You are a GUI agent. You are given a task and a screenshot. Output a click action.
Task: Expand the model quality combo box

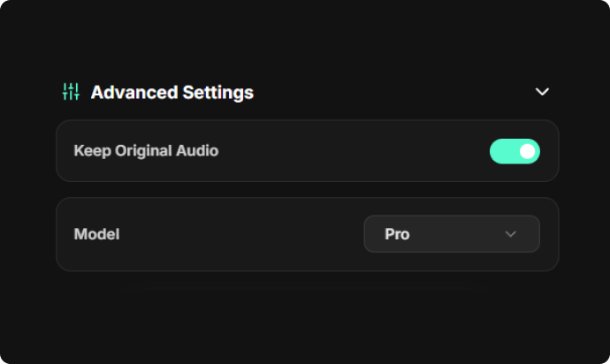(x=452, y=234)
